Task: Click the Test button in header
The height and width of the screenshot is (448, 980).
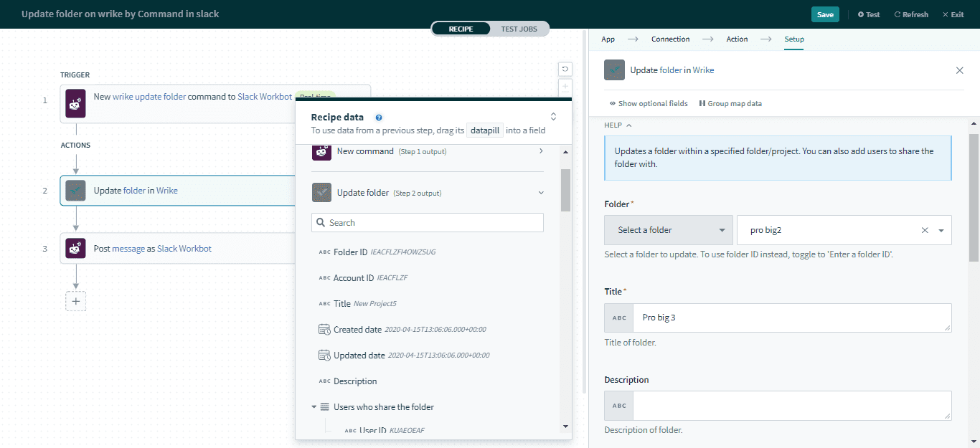Action: pos(869,14)
